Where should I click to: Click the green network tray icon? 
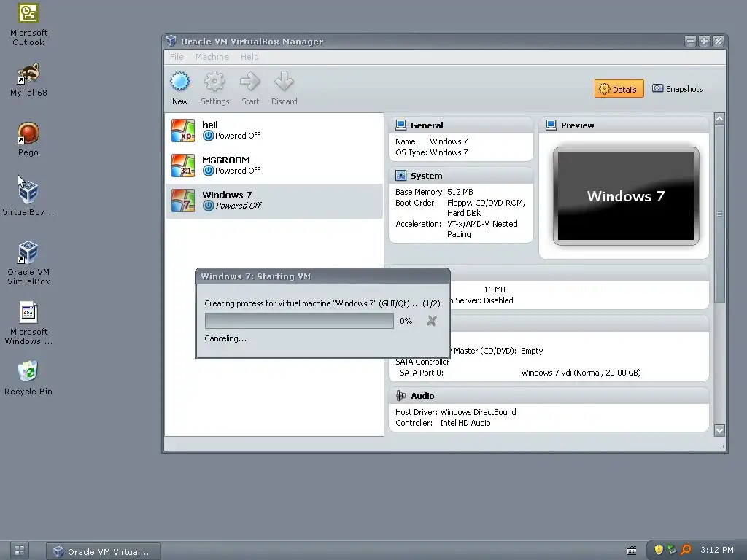tap(672, 550)
